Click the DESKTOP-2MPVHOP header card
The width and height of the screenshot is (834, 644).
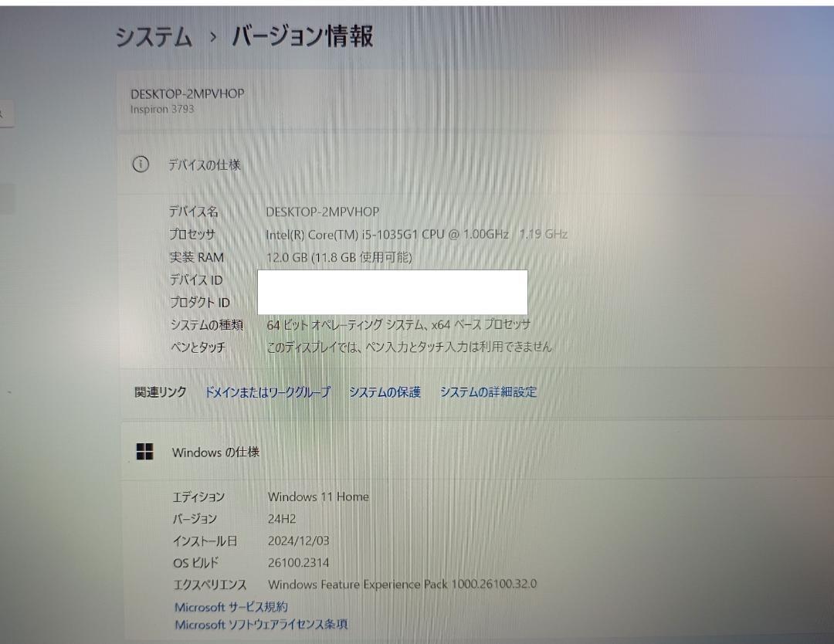[475, 101]
